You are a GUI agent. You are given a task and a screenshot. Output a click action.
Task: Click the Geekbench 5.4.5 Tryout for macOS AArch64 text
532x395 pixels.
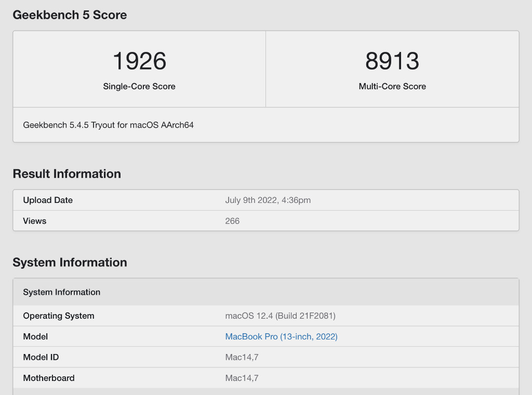click(108, 125)
